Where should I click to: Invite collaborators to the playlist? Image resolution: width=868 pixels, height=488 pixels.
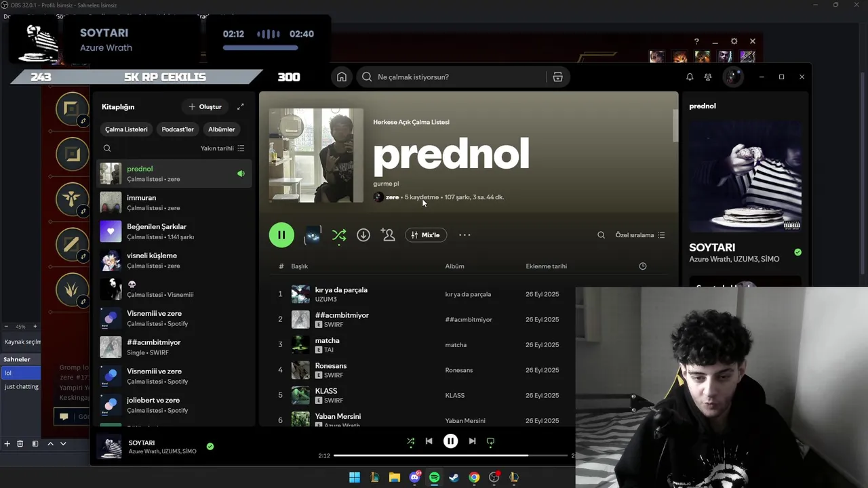point(388,235)
